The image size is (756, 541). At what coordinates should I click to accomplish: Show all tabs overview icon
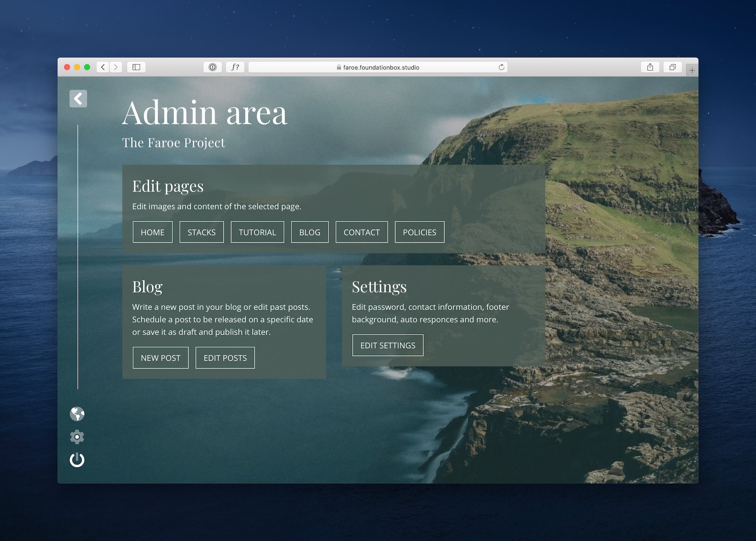(672, 67)
